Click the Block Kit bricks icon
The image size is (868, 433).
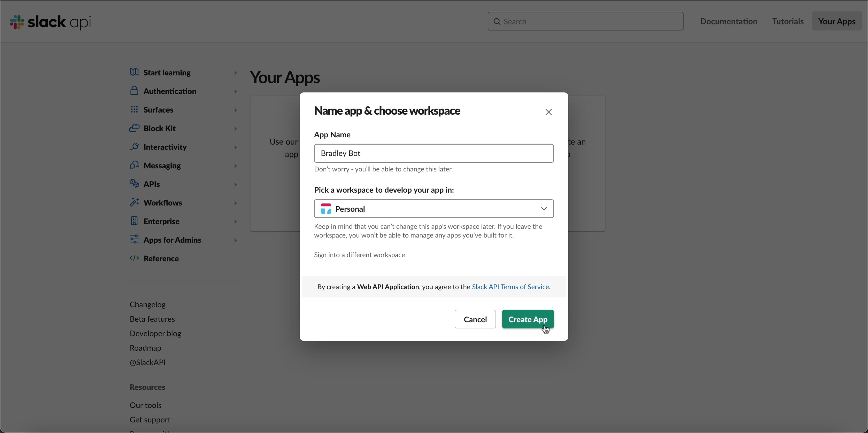tap(134, 128)
